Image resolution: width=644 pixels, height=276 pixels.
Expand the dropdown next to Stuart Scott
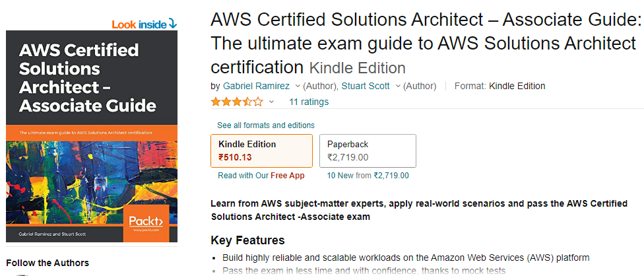[398, 86]
